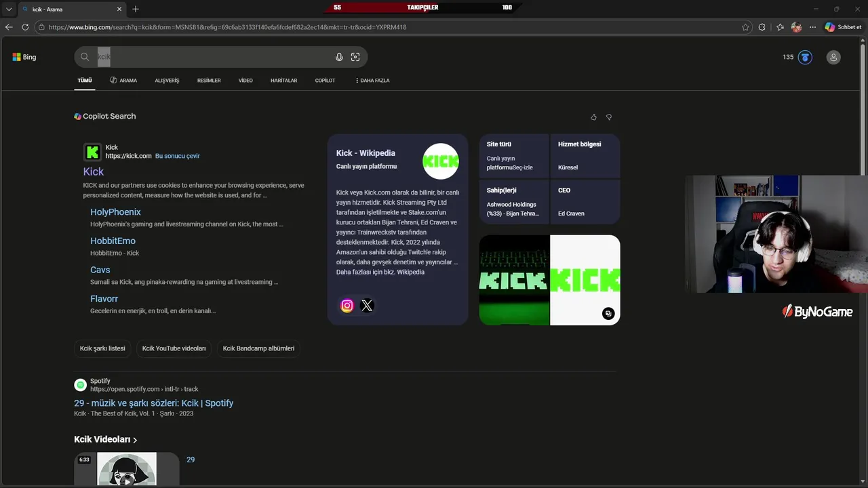Open the "Hizmet bölgesi" info tile

pos(585,156)
